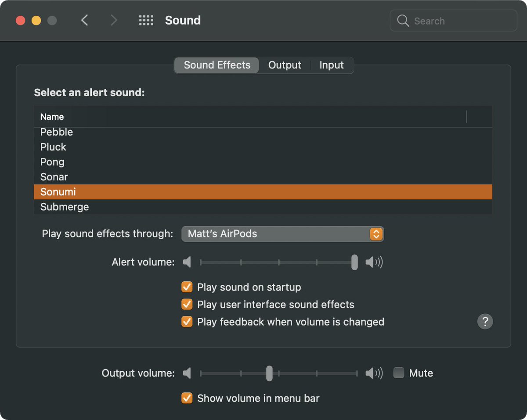This screenshot has width=527, height=420.
Task: Disable Play sound on startup
Action: (x=187, y=287)
